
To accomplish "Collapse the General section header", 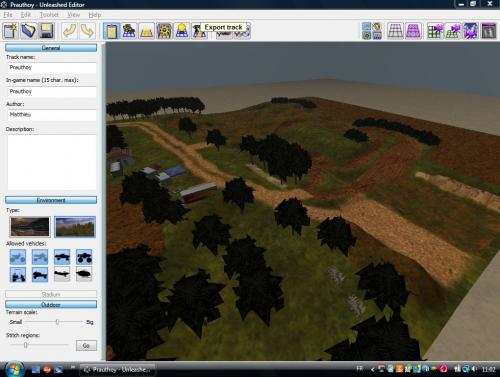I will 51,48.
